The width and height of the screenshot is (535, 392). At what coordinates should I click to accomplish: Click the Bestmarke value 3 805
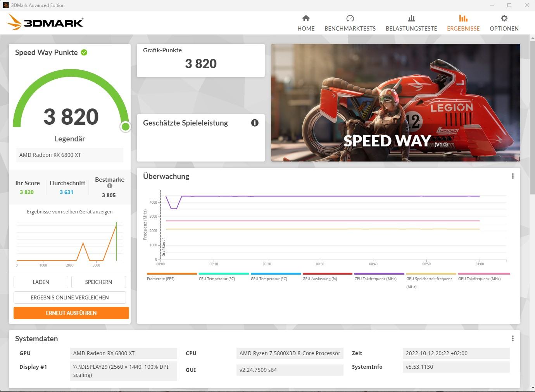(109, 195)
